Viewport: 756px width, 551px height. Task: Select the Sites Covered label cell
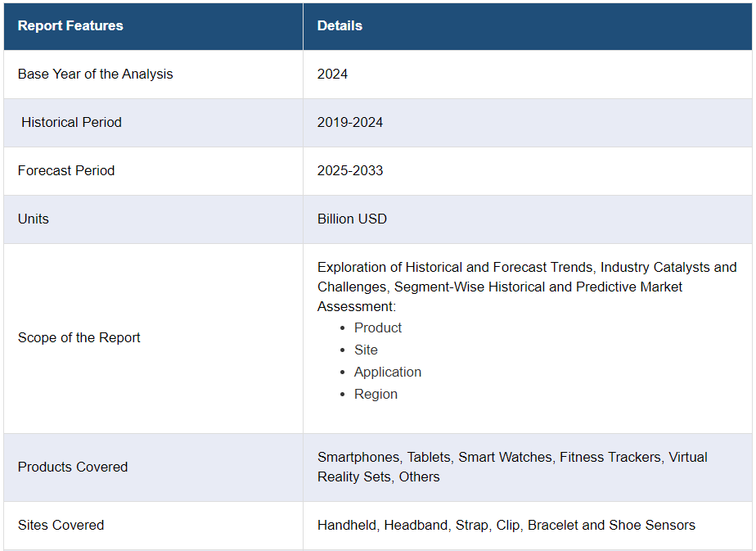click(x=153, y=526)
